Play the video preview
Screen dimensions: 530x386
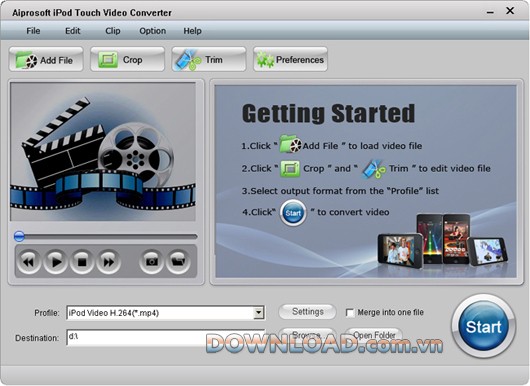[55, 261]
